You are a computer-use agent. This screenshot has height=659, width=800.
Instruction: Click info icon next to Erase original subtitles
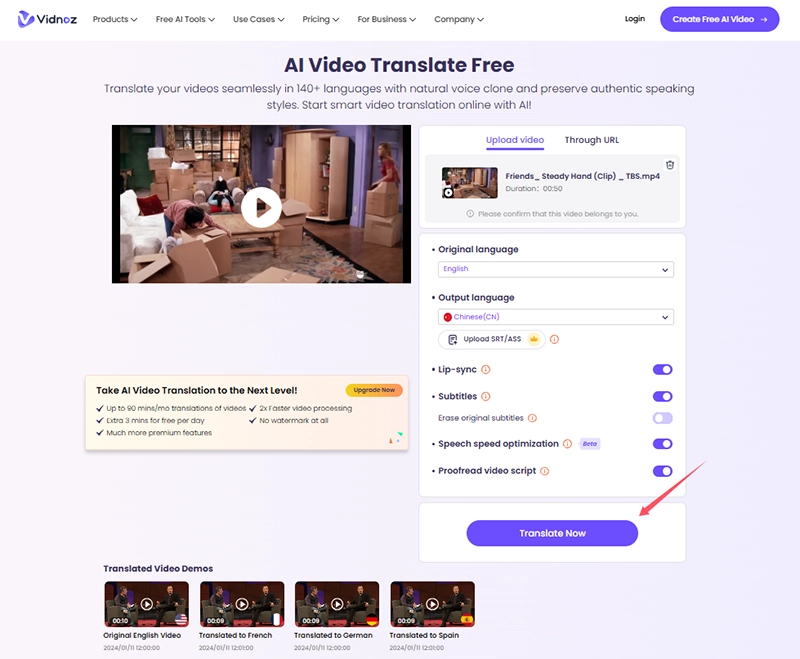pyautogui.click(x=532, y=418)
